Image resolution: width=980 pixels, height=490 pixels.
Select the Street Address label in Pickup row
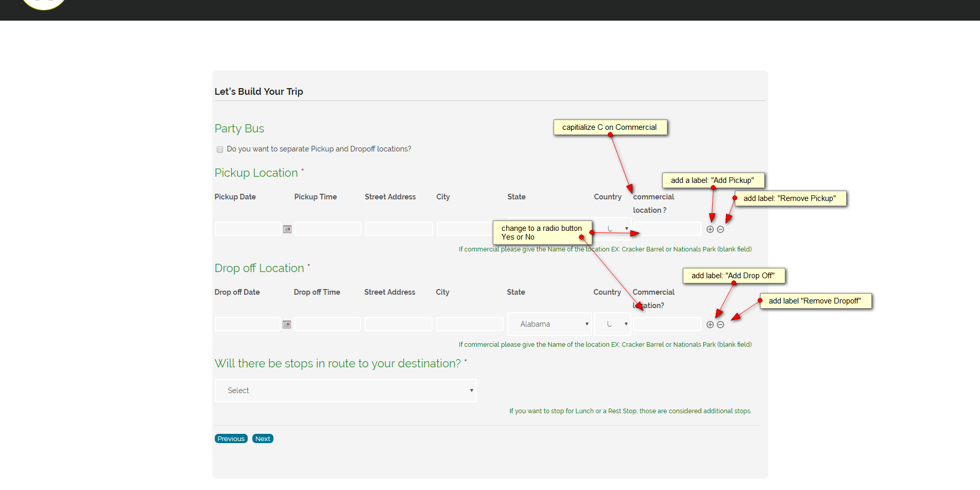pyautogui.click(x=390, y=197)
